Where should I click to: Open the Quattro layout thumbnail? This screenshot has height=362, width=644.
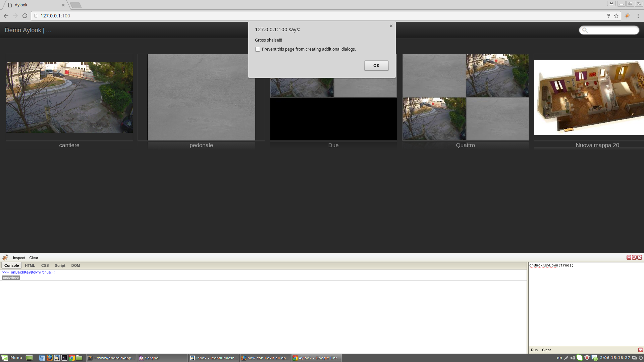point(466,97)
